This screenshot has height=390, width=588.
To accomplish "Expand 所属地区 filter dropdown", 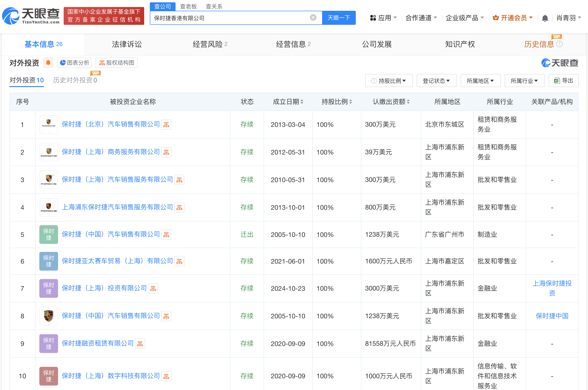I will tap(480, 81).
